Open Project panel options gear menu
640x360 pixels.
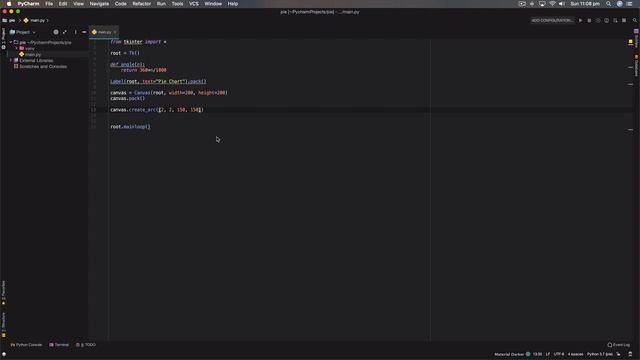(75, 32)
